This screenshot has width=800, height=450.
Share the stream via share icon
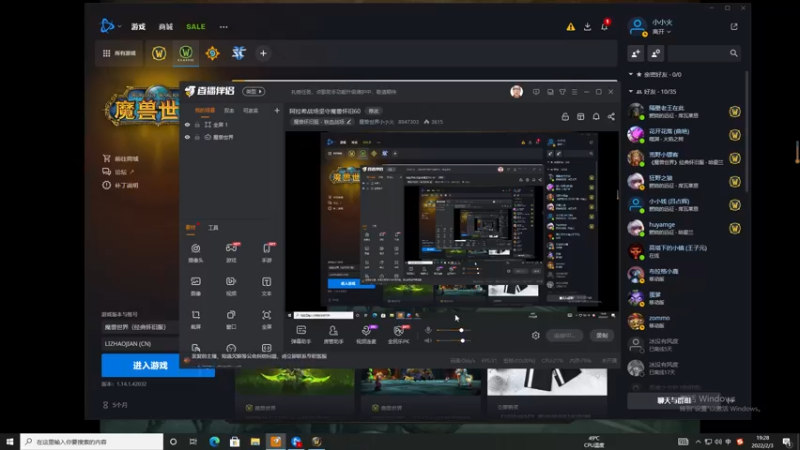(611, 117)
